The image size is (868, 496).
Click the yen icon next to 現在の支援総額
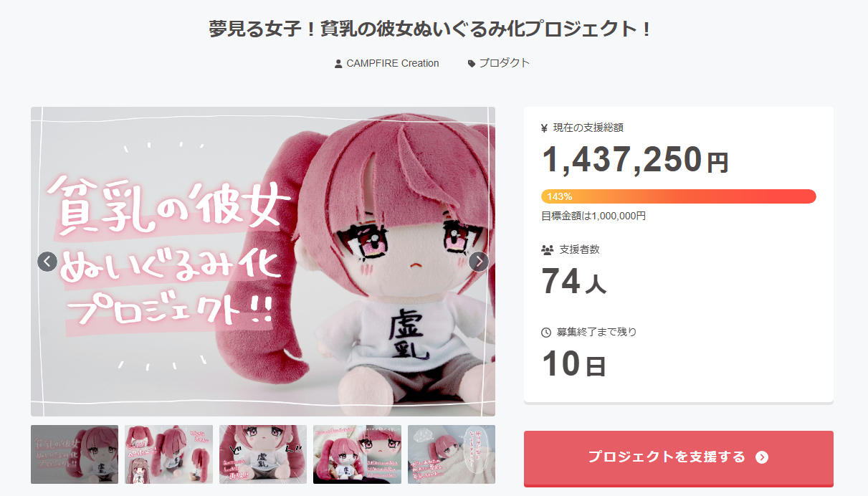545,128
